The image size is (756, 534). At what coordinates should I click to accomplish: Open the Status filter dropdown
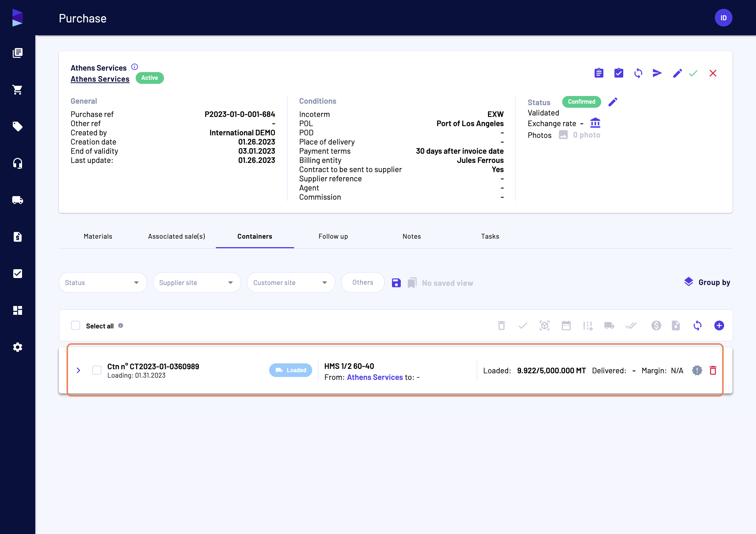click(103, 282)
